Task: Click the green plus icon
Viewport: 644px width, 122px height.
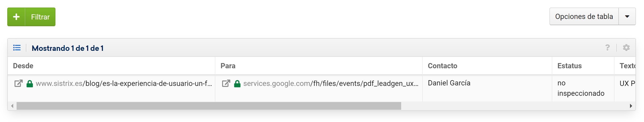Action: 16,17
